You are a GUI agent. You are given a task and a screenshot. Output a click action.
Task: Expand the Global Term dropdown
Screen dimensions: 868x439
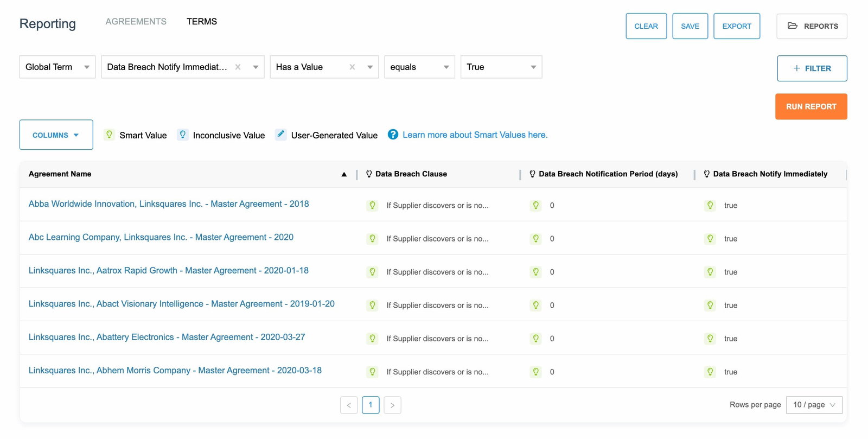[58, 67]
